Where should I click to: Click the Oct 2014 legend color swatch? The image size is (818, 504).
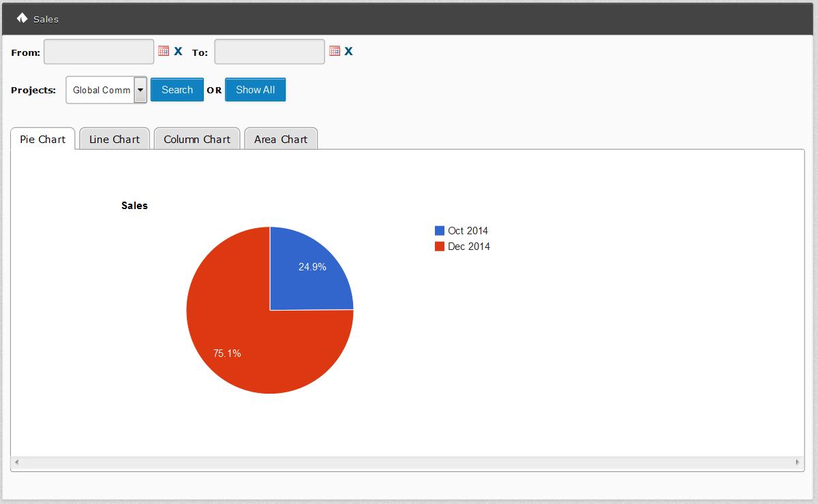440,231
